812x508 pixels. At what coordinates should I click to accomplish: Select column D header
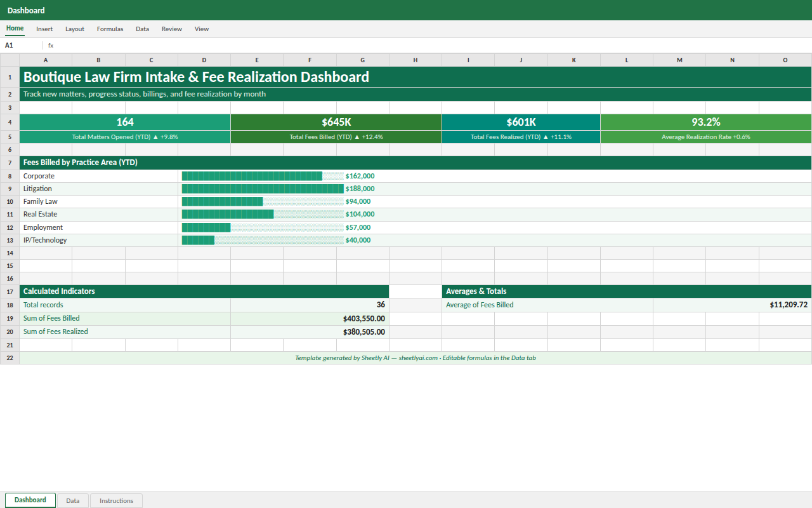click(204, 60)
